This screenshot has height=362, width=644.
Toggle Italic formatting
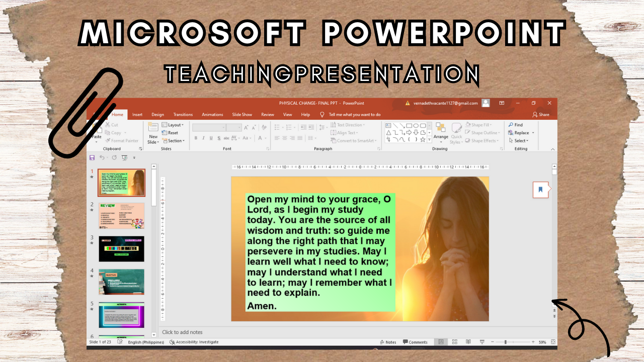pyautogui.click(x=203, y=138)
